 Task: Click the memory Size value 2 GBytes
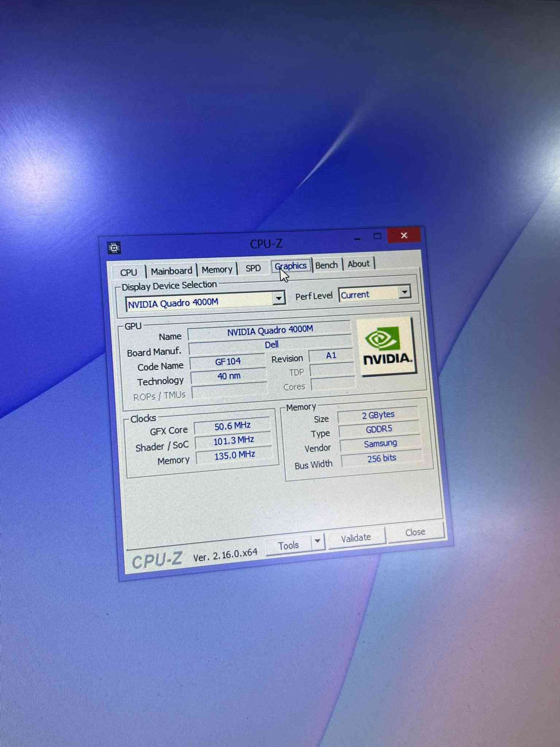pyautogui.click(x=378, y=415)
